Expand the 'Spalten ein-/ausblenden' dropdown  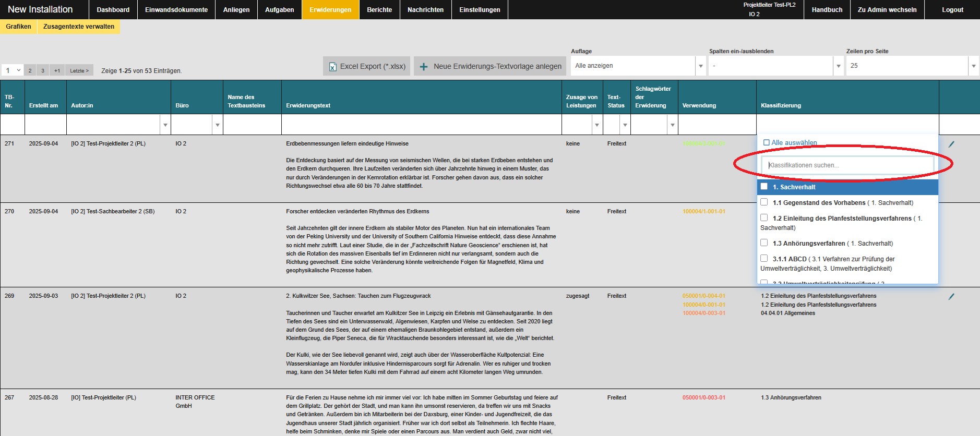click(x=838, y=66)
